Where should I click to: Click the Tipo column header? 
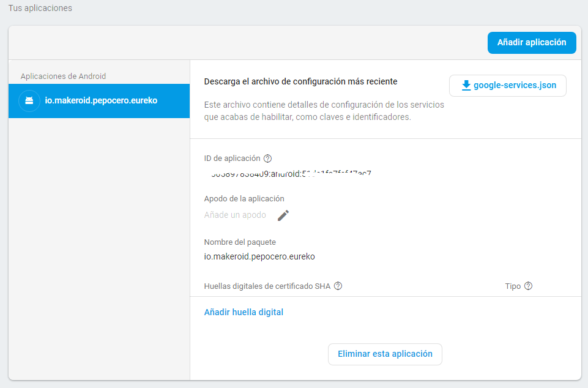pos(513,286)
